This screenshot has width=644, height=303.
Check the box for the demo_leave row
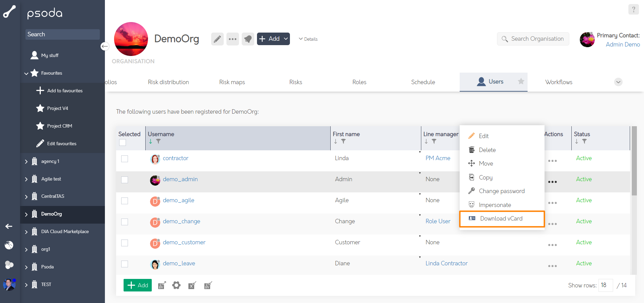point(125,264)
